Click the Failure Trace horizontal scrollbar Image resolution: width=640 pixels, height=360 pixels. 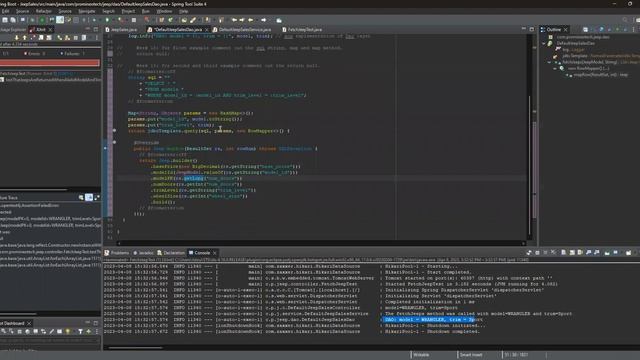19,314
